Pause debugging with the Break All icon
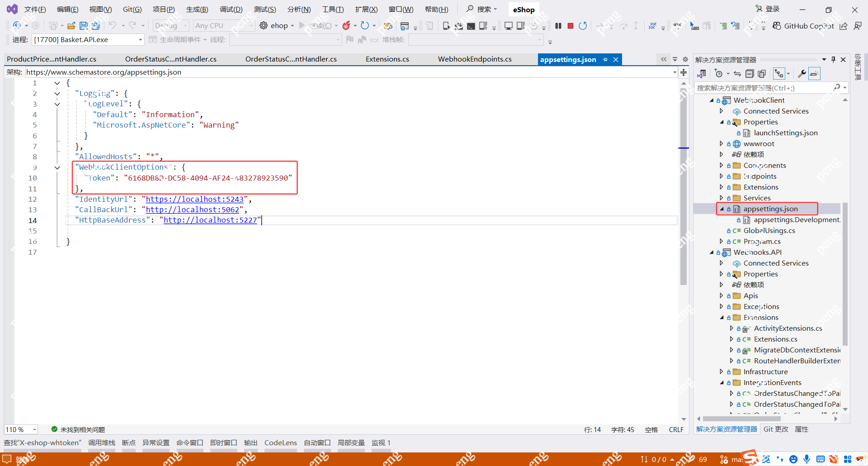Screen dimensions: 868x466 point(558,26)
